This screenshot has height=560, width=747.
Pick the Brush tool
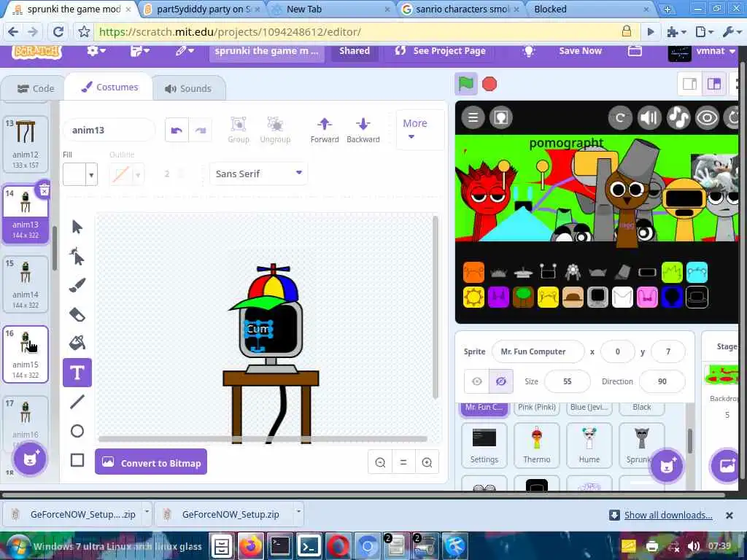tap(77, 285)
